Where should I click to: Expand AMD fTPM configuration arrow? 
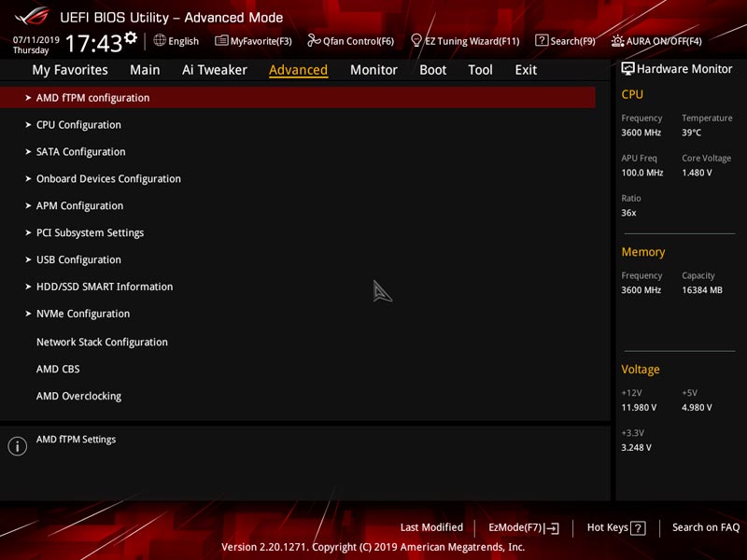click(28, 98)
